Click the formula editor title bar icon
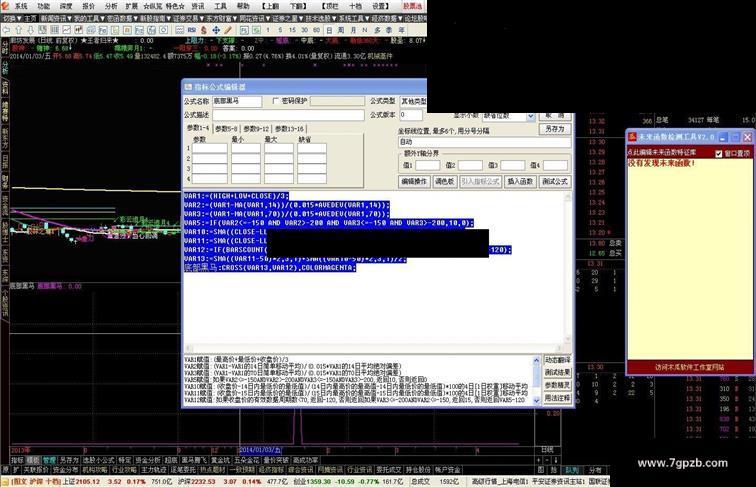756x487 pixels. coord(188,87)
